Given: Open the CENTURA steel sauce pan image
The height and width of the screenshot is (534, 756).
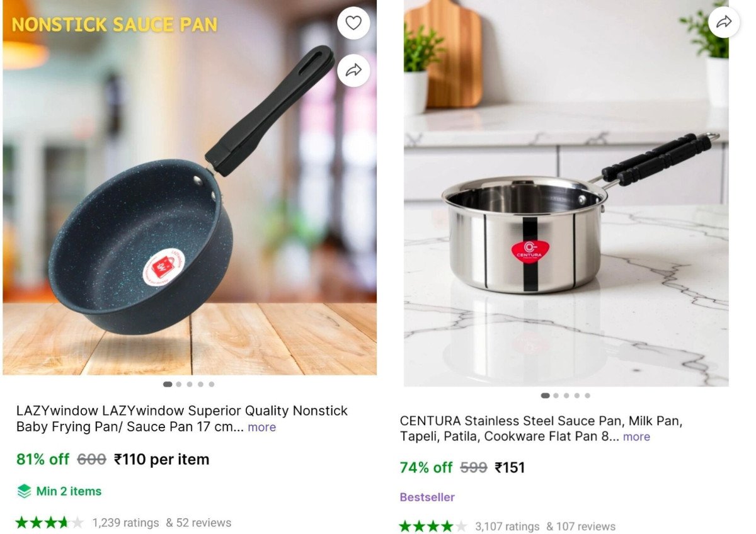Looking at the screenshot, I should 566,193.
